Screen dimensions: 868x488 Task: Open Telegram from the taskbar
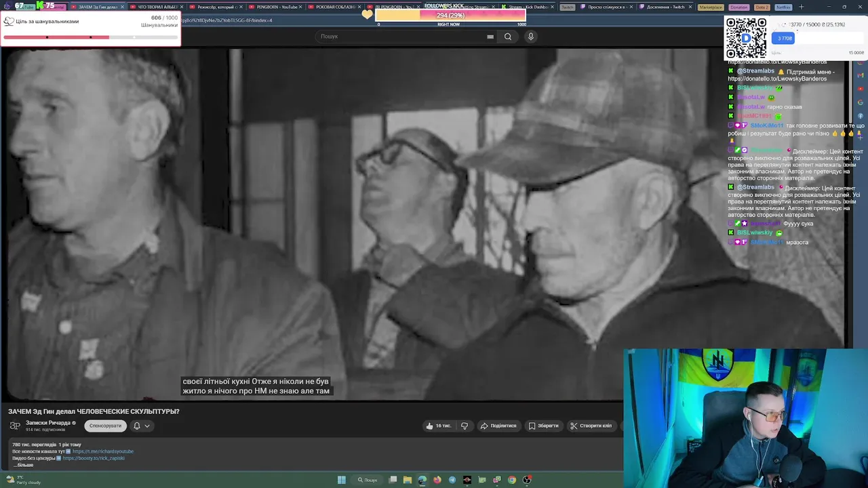(452, 480)
